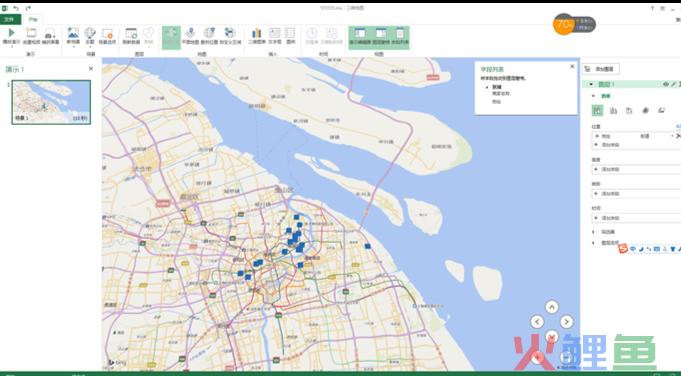Select the Scene 1 thumbnail
Screen dimensions: 681x376
click(x=51, y=102)
